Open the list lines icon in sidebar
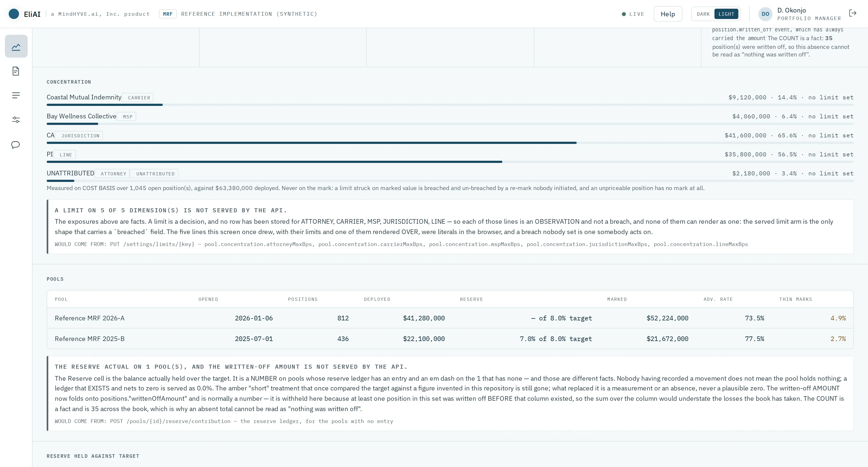This screenshot has height=467, width=868. [16, 95]
